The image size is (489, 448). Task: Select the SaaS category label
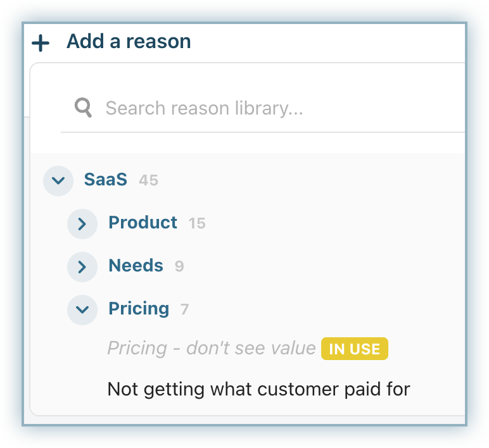(105, 180)
